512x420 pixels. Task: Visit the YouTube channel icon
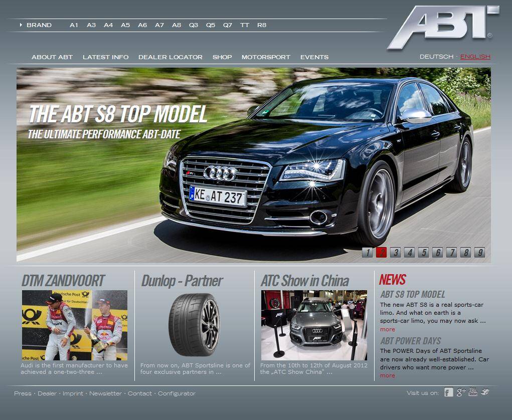(x=473, y=391)
